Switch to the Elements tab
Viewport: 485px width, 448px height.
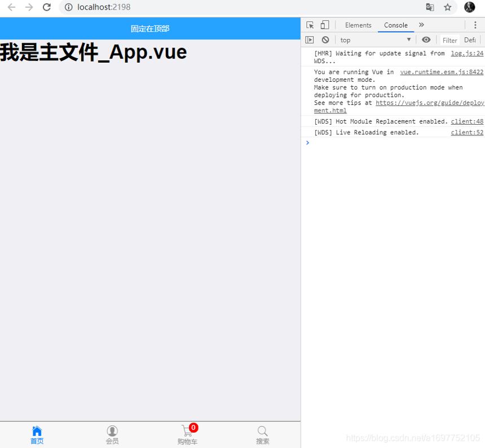358,25
